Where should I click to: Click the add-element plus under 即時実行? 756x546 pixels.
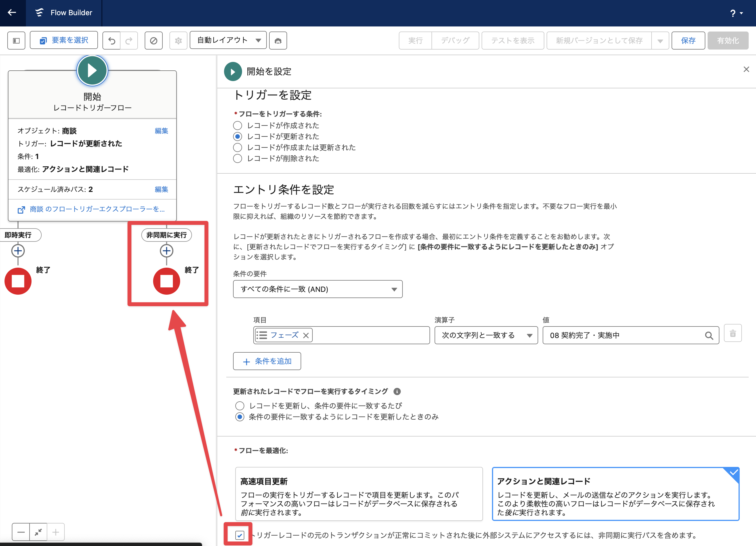[18, 251]
